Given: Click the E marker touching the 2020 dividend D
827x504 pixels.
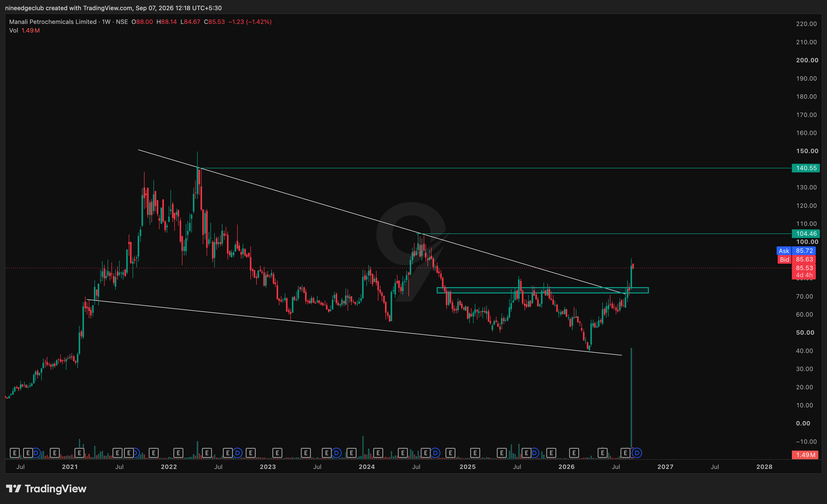Looking at the screenshot, I should pyautogui.click(x=28, y=453).
